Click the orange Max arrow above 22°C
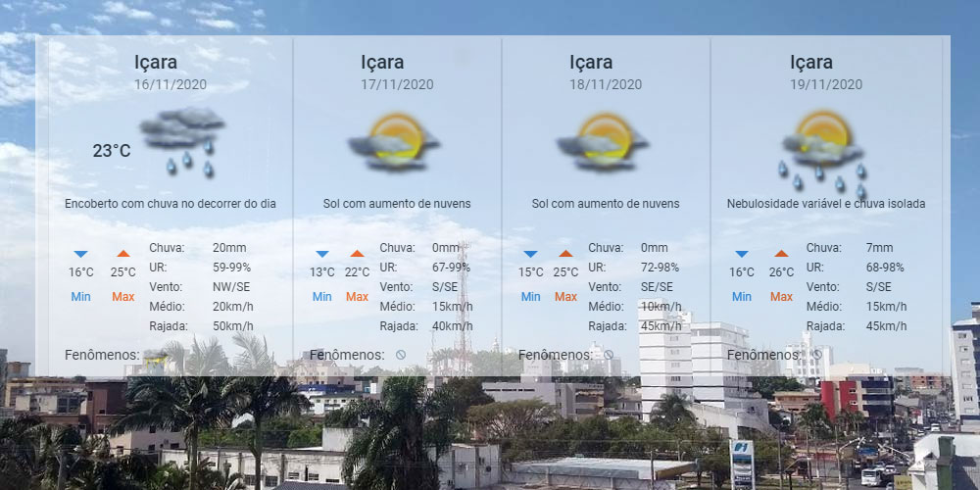 357,254
